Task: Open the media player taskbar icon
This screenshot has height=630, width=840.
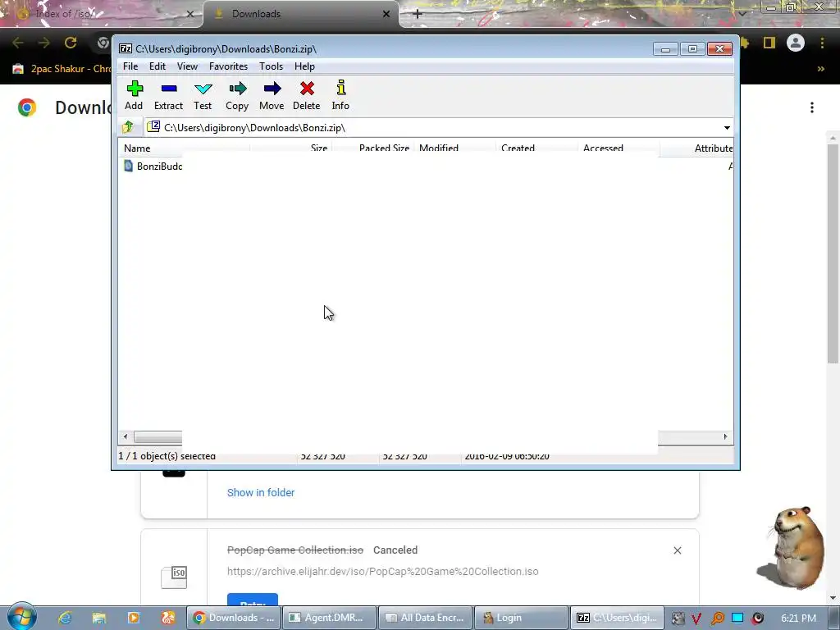Action: pos(134,618)
